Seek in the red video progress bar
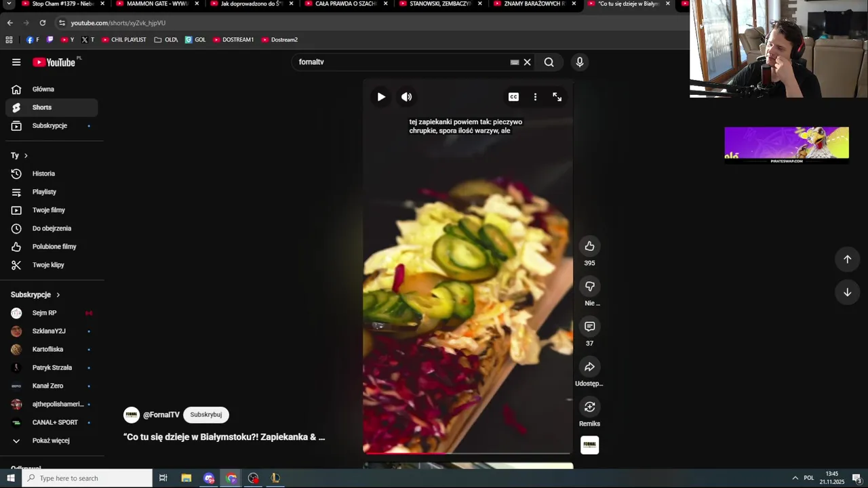The height and width of the screenshot is (488, 868). [468, 453]
